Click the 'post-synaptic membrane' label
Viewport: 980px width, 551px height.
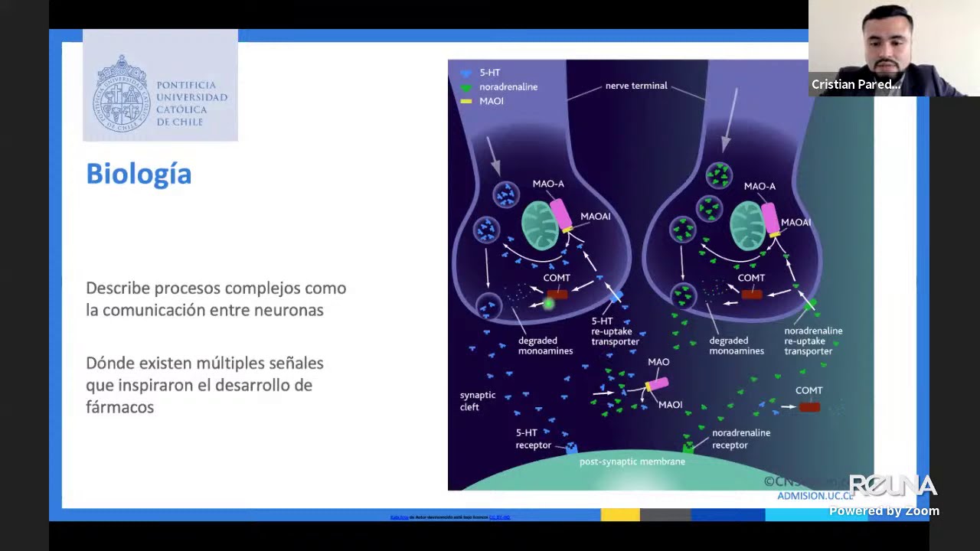tap(632, 461)
